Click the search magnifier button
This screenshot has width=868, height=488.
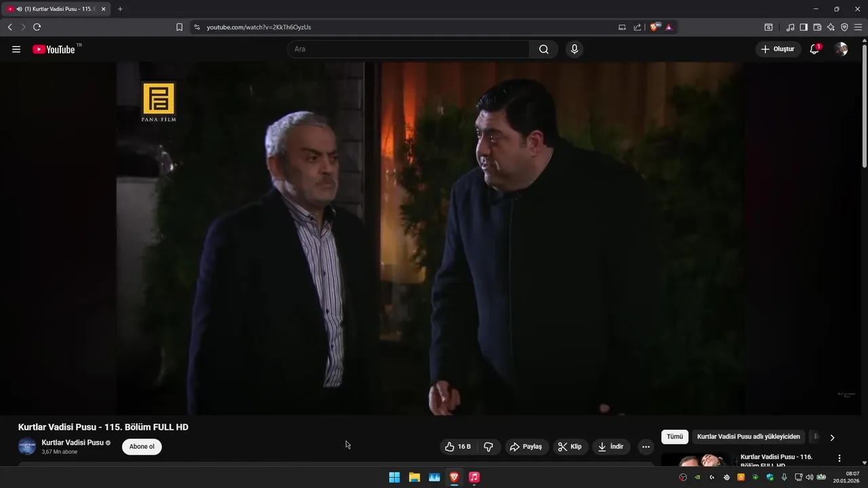click(x=544, y=49)
